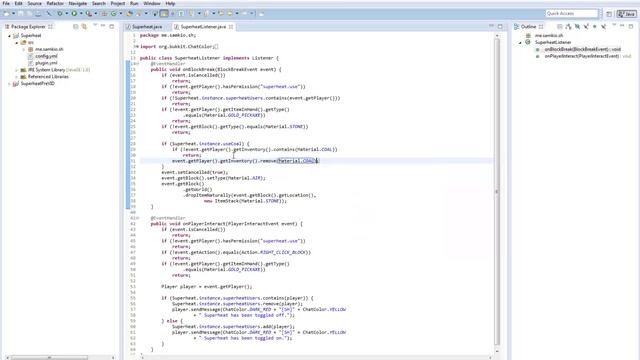Close the SuperheatListener.java tab
The image size is (640, 360).
[231, 27]
